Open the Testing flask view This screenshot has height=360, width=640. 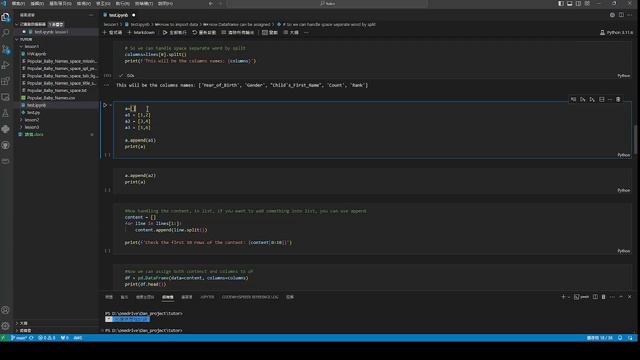click(x=6, y=113)
